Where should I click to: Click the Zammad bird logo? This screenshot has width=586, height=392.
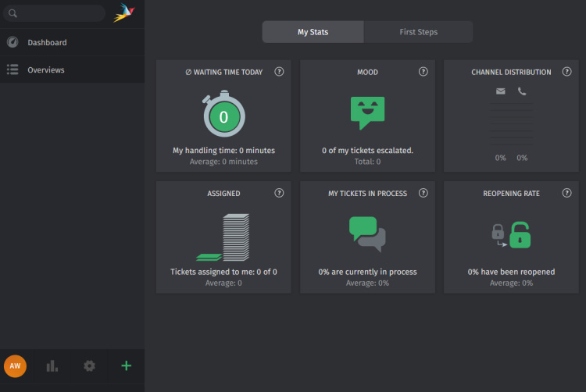[123, 13]
